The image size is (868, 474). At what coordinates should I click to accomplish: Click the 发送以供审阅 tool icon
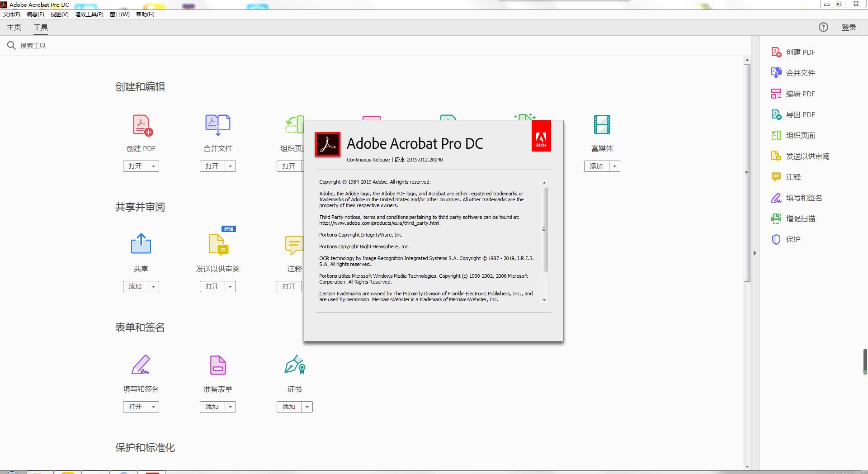[x=219, y=244]
